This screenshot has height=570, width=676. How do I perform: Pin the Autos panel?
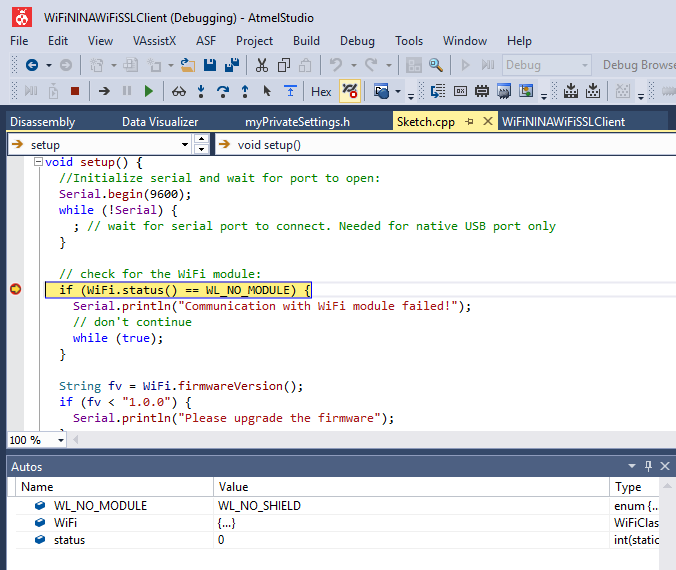click(x=648, y=466)
